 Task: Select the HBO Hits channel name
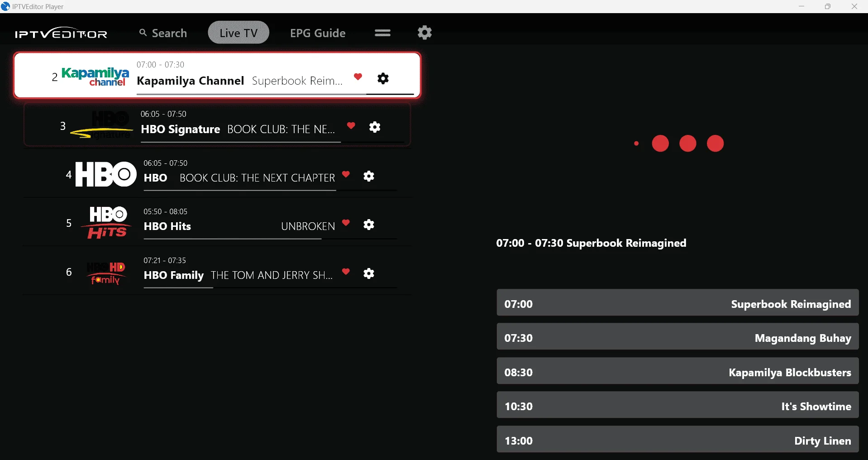167,226
